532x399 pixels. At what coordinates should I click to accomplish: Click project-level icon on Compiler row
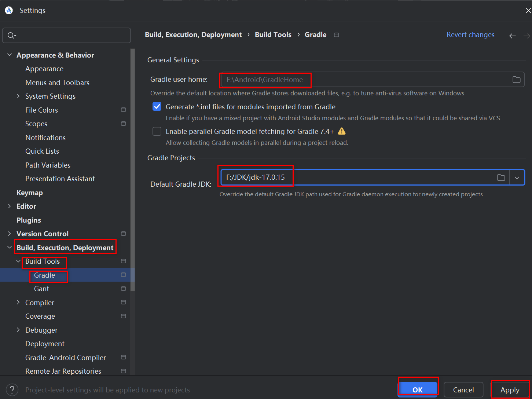(x=123, y=302)
